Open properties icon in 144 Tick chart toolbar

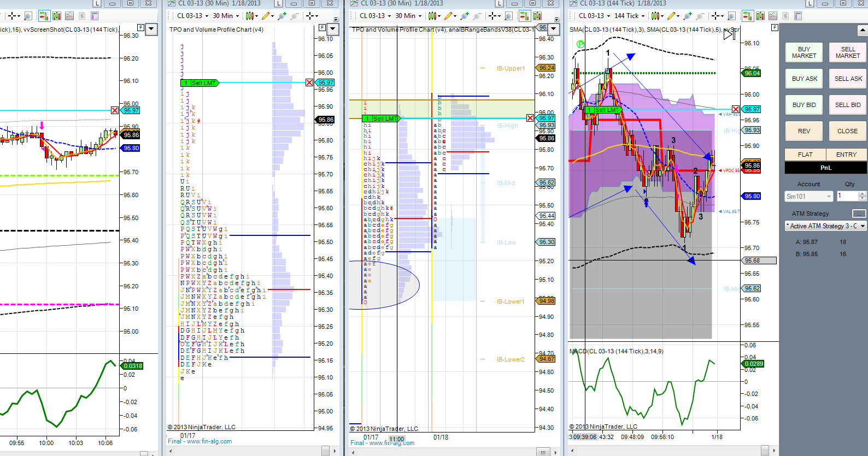click(x=798, y=16)
